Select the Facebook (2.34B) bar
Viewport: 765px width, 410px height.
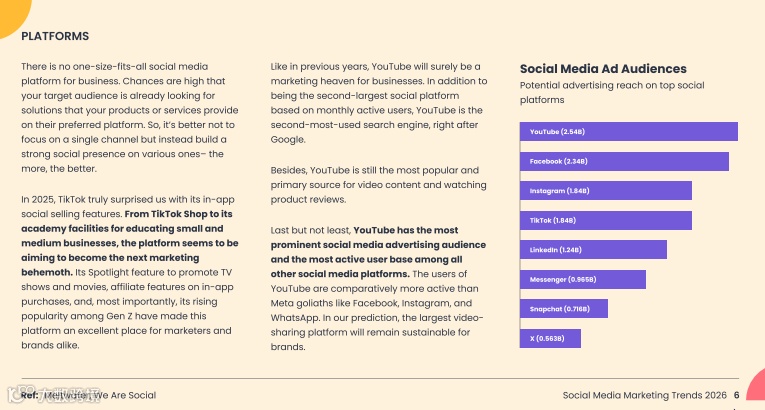coord(624,161)
